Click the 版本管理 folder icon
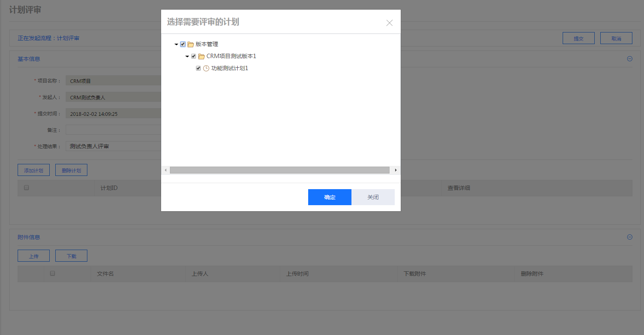644x335 pixels. (191, 44)
